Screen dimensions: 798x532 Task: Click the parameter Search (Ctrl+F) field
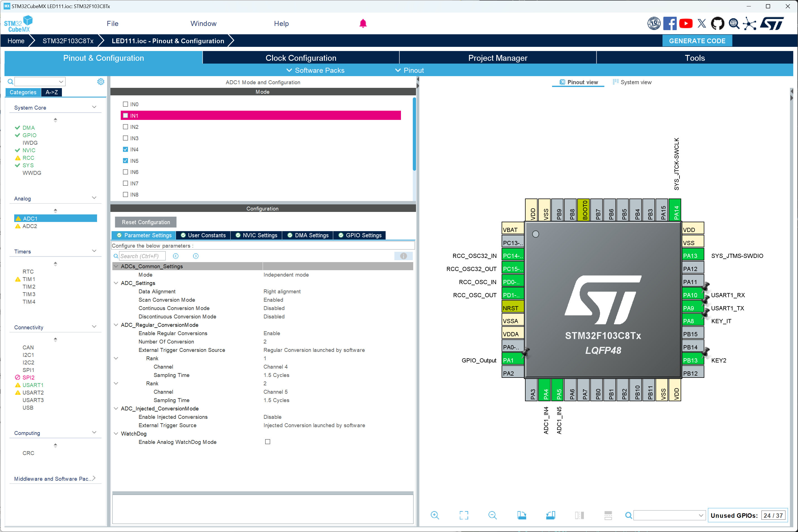142,256
